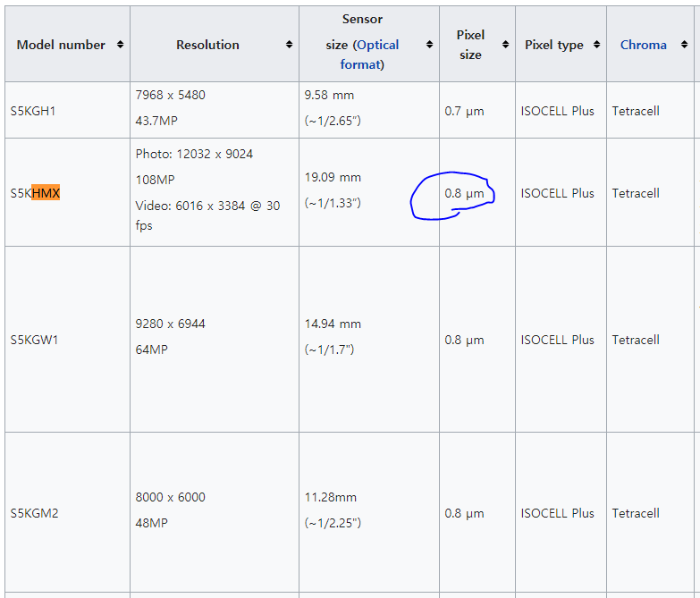Image resolution: width=700 pixels, height=598 pixels.
Task: Click the 0.8 µm value in S5KGW1 row
Action: click(x=464, y=340)
